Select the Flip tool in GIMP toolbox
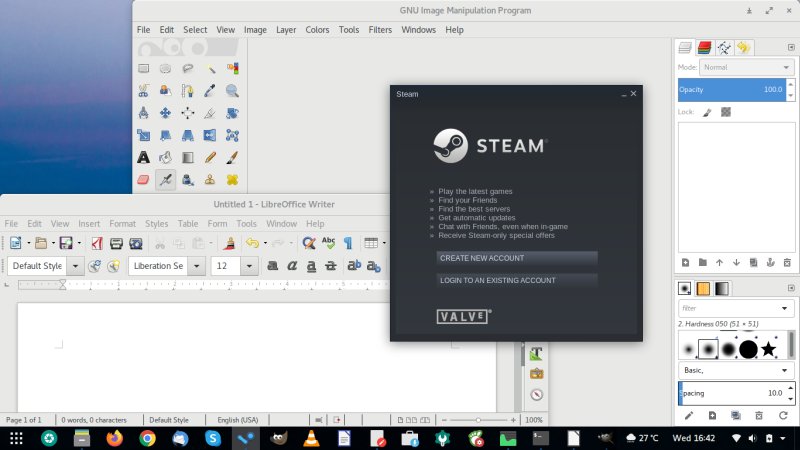Image resolution: width=800 pixels, height=450 pixels. point(210,135)
